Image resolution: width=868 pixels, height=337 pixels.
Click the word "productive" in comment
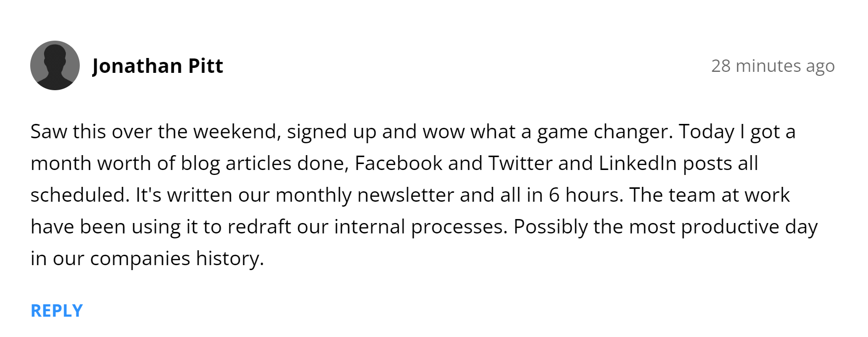click(730, 227)
